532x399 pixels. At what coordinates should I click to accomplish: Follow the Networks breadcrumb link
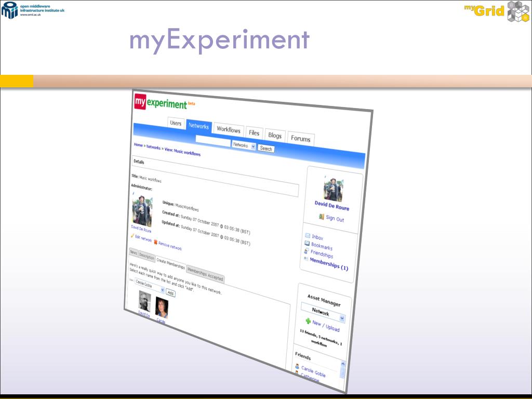tap(153, 147)
